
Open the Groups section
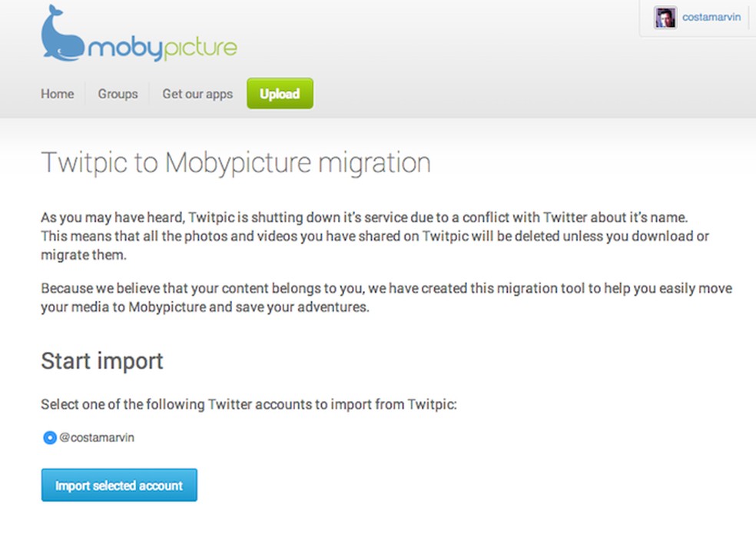[118, 94]
